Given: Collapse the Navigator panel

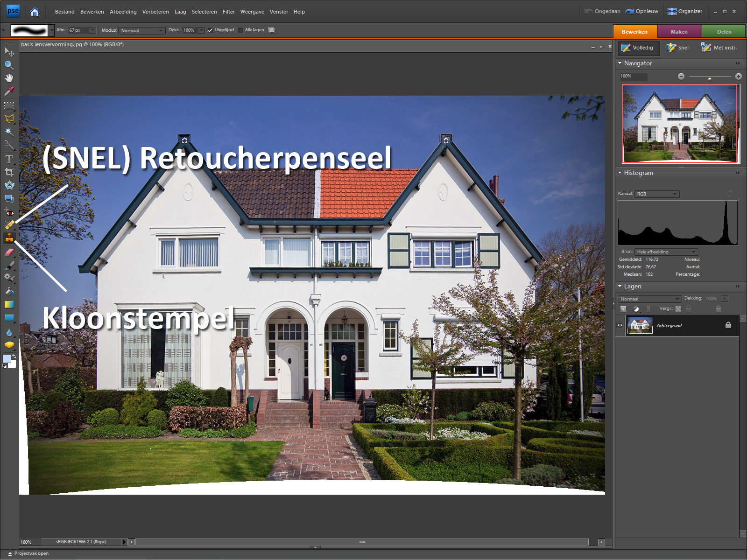Looking at the screenshot, I should coord(620,63).
